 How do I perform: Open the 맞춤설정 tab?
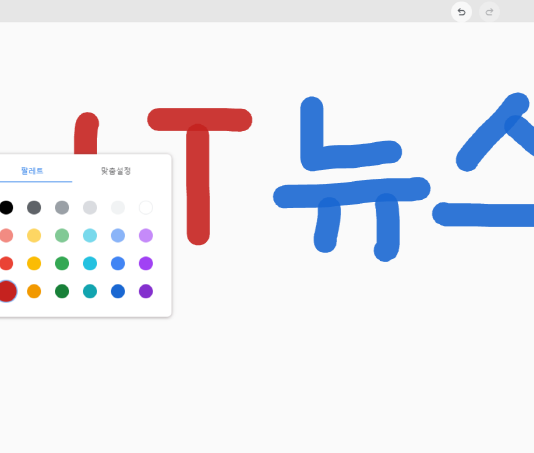click(116, 171)
